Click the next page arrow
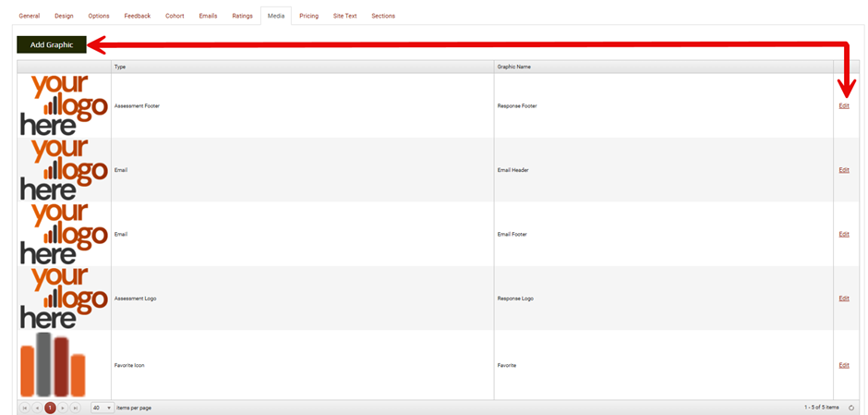 tap(63, 408)
